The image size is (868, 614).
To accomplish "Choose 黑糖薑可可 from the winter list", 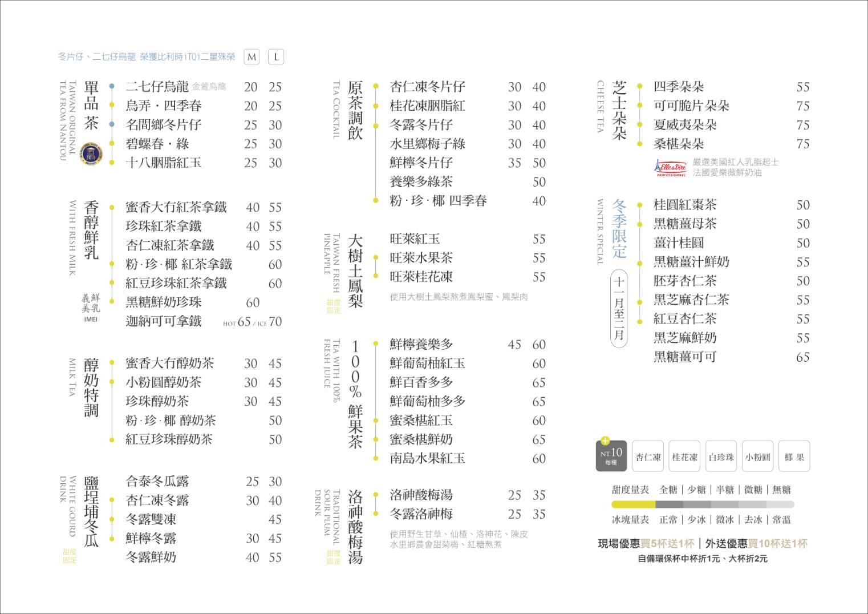I will (x=684, y=357).
